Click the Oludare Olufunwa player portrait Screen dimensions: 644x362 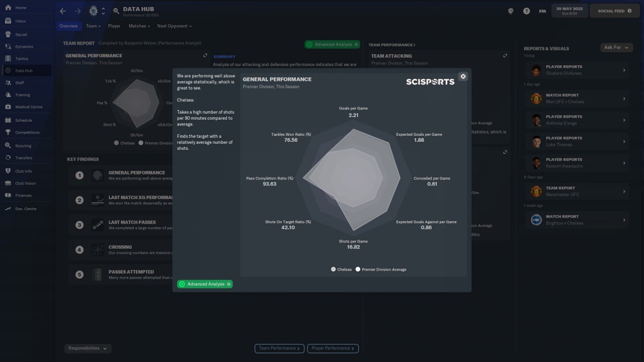pos(536,70)
